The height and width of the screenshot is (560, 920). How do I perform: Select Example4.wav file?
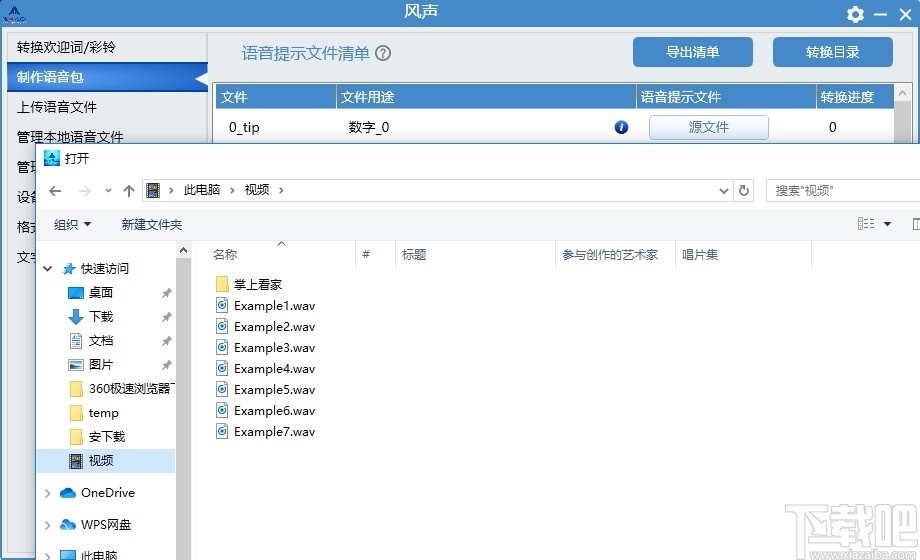click(x=265, y=369)
